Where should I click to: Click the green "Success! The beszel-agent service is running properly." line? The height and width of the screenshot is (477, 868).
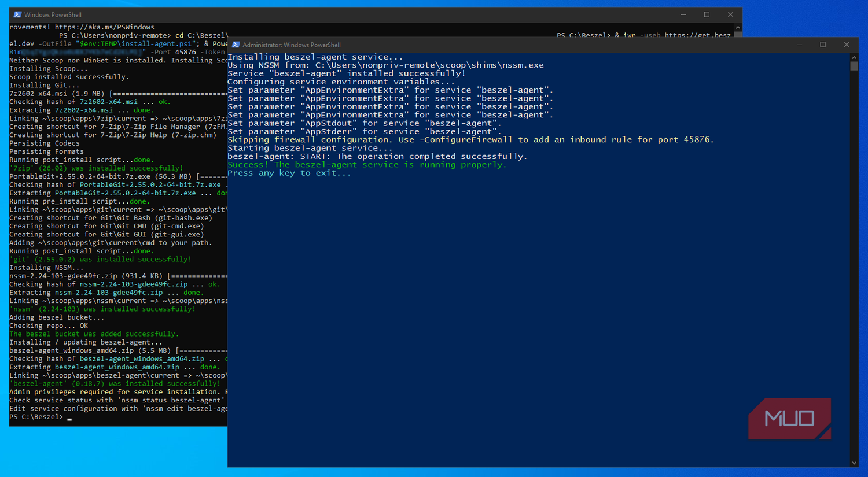(367, 165)
